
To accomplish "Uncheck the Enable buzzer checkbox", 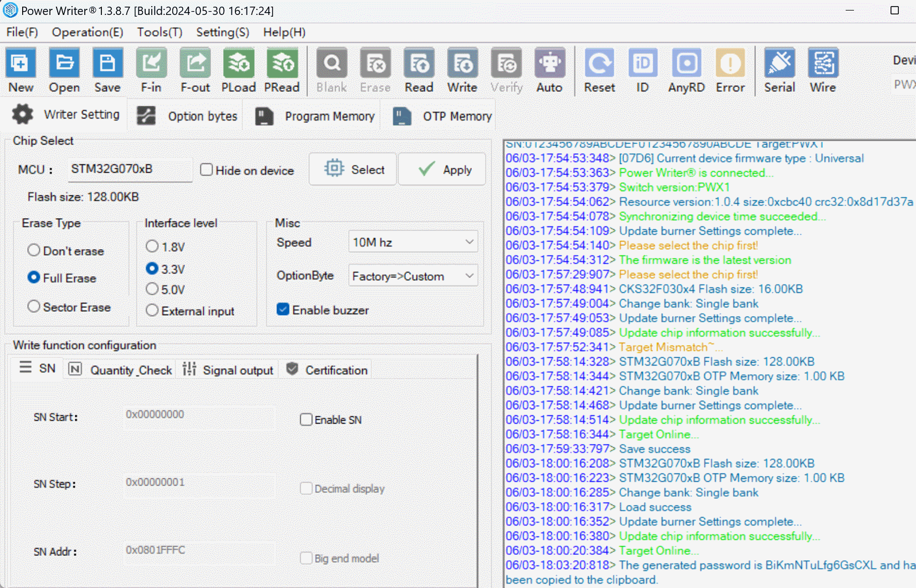I will click(x=283, y=310).
